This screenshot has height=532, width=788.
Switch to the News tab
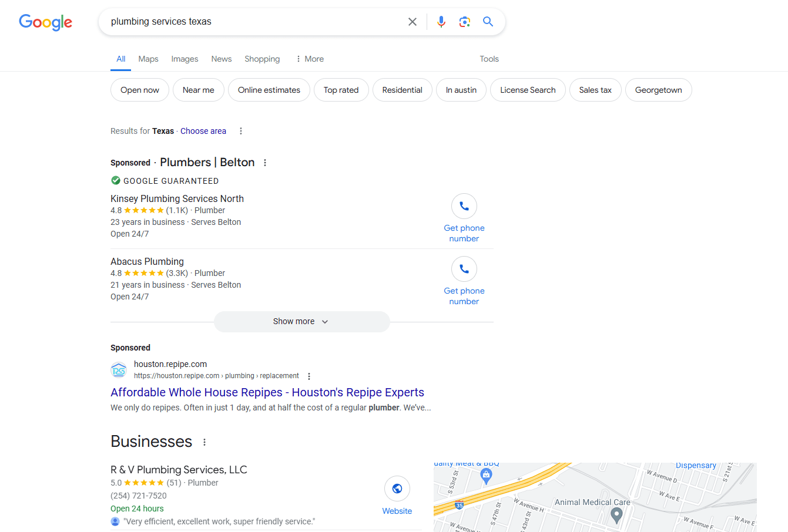222,59
